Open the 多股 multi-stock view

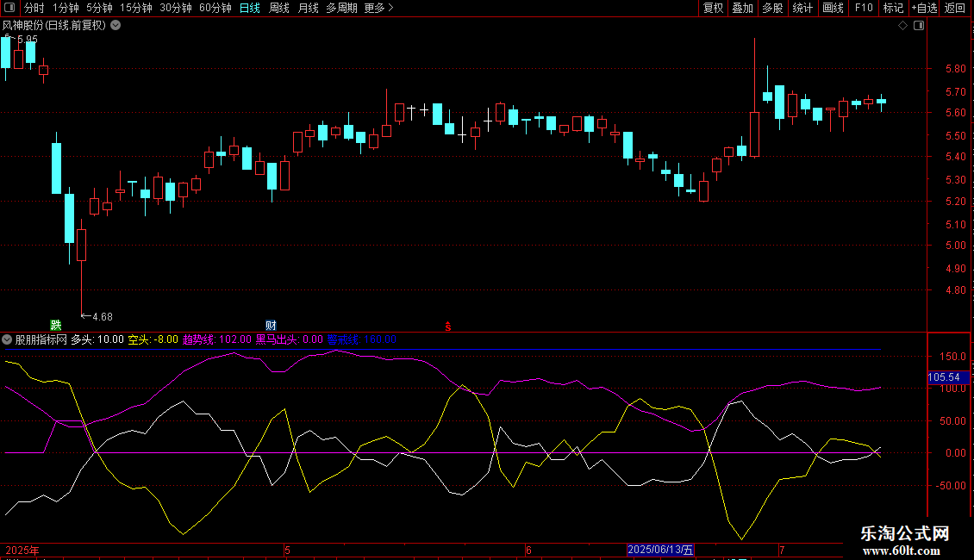773,8
